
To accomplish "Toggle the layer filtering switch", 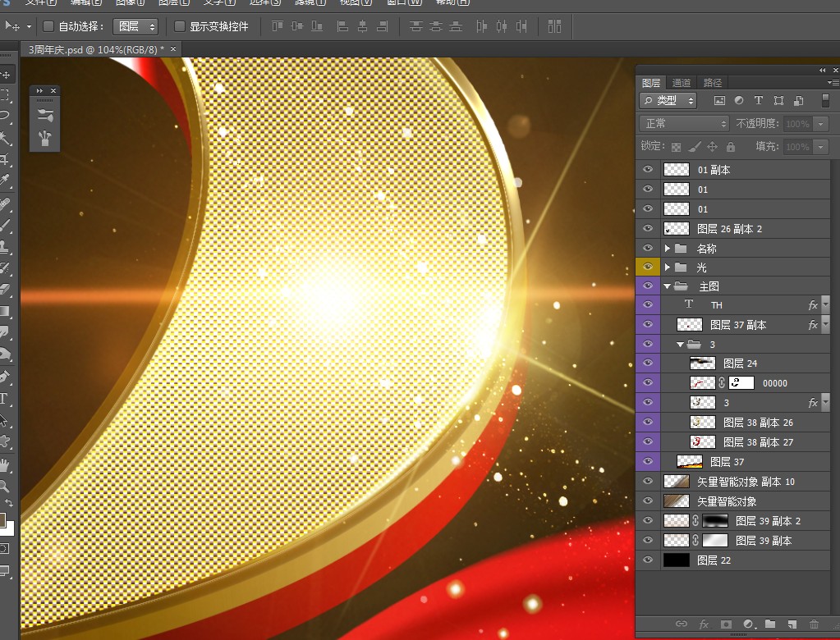I will [x=825, y=101].
